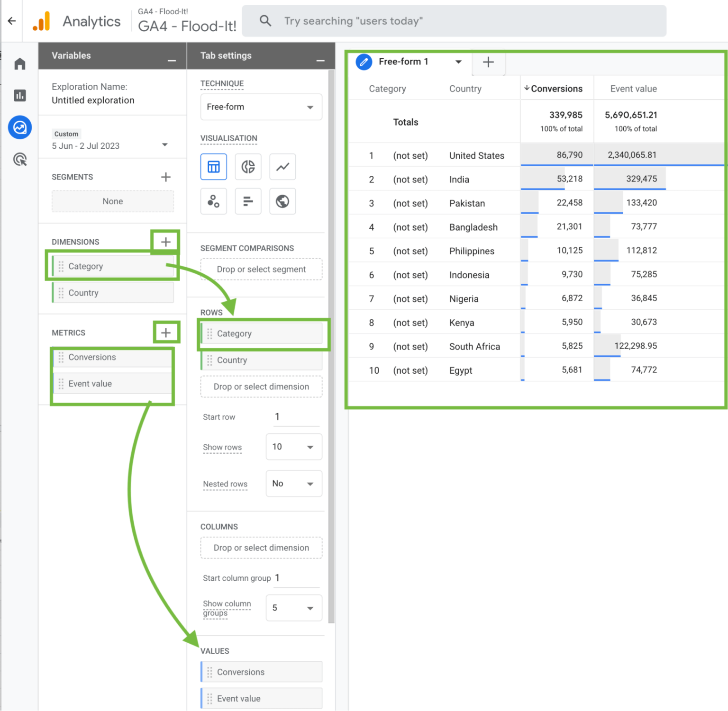
Task: Open the Nested rows dropdown
Action: click(293, 484)
